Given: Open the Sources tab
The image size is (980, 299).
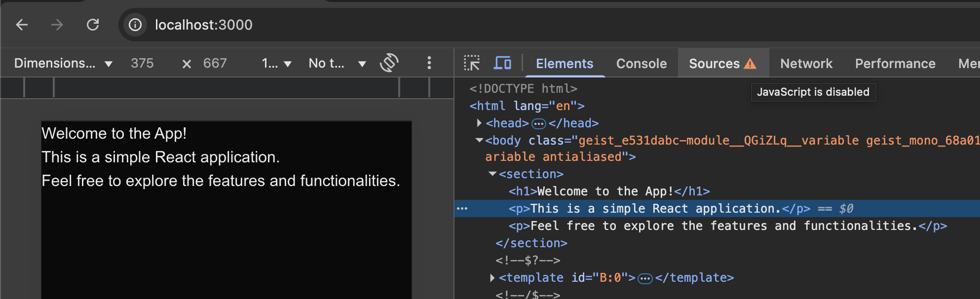Looking at the screenshot, I should (x=723, y=64).
